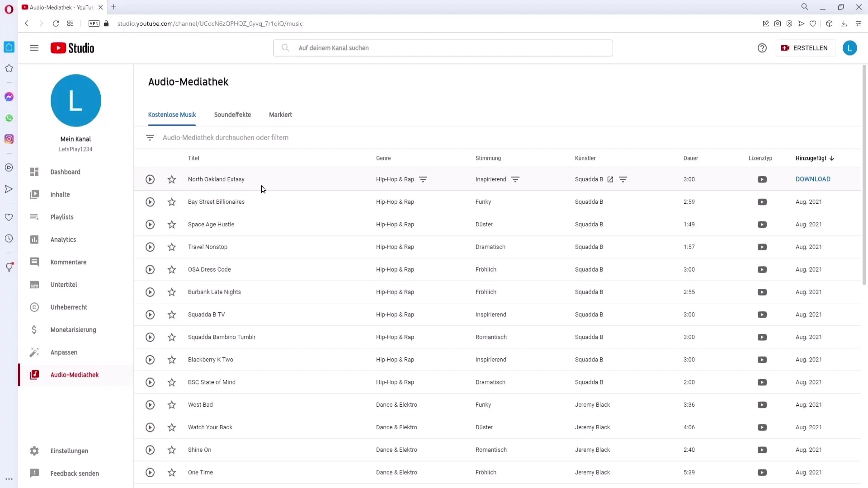The image size is (868, 488).
Task: Click play button for Bay Street Billionaires
Action: point(150,202)
